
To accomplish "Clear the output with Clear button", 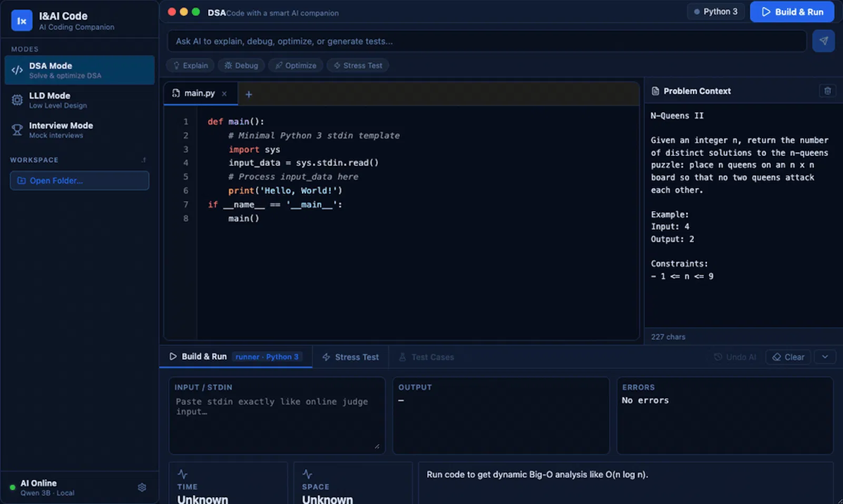I will pyautogui.click(x=788, y=357).
